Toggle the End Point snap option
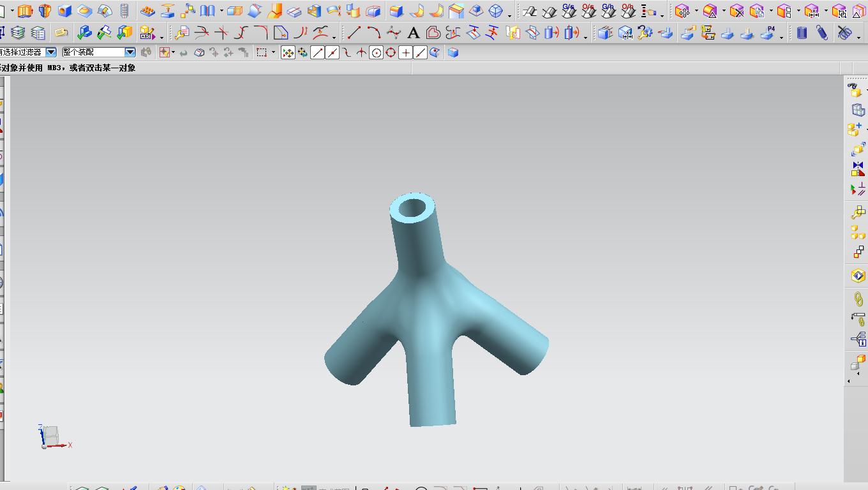The width and height of the screenshot is (868, 490). (x=318, y=53)
